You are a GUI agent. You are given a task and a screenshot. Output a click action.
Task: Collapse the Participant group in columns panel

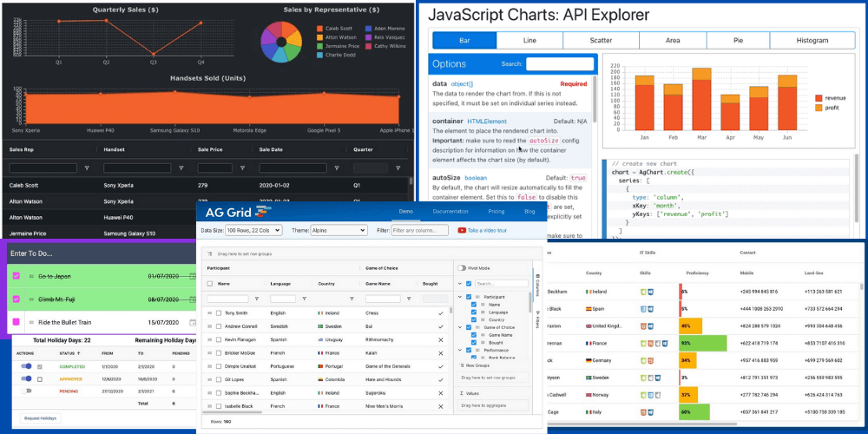(x=459, y=297)
